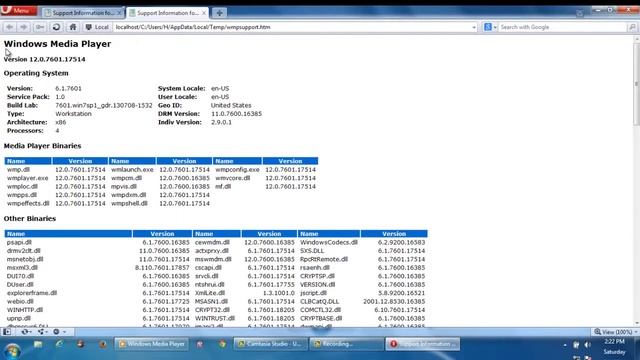Click Build Lab value 7601.win7sp1_gdr.130708-1532
Screen dimensions: 640x360
point(104,105)
